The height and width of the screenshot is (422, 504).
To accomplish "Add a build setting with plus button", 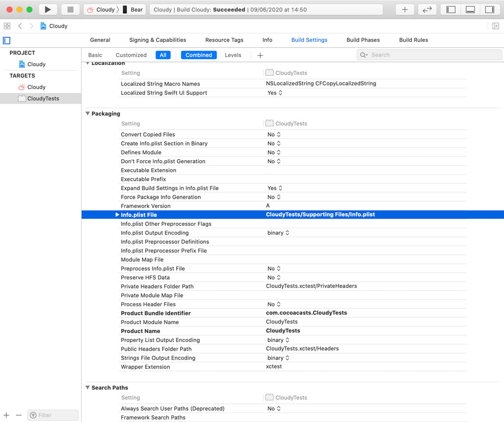I will 260,55.
